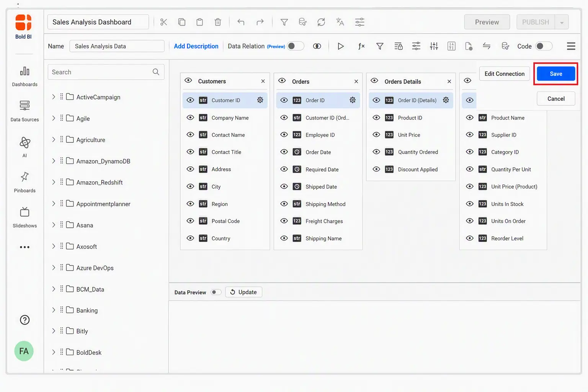Click the paste clipboard icon
The image size is (588, 392).
click(200, 22)
